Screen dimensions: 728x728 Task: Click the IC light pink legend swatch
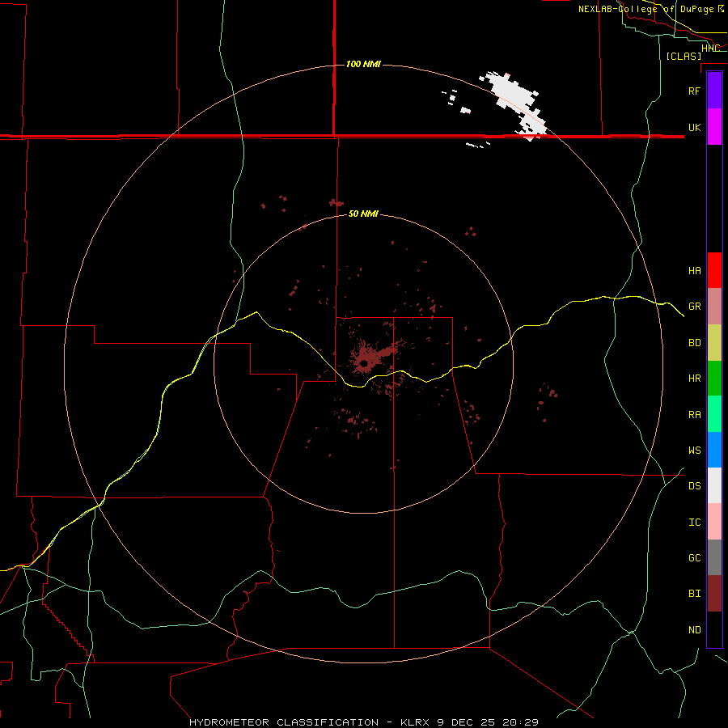714,522
